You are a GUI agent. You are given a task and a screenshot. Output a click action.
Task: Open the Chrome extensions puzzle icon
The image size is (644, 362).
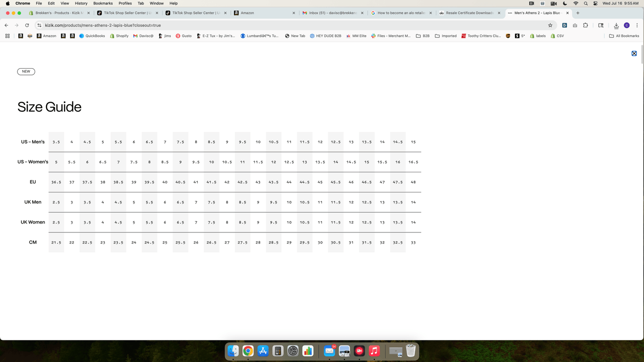pyautogui.click(x=586, y=25)
